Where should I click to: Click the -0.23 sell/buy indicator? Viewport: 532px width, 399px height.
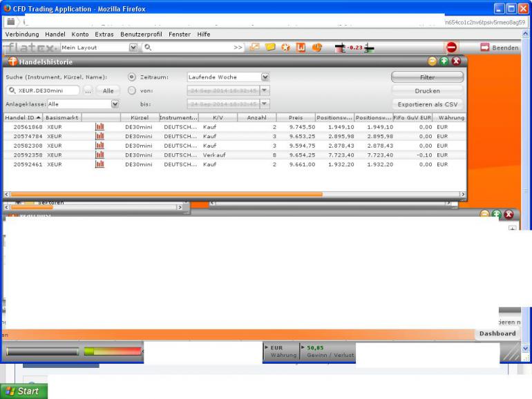click(354, 48)
